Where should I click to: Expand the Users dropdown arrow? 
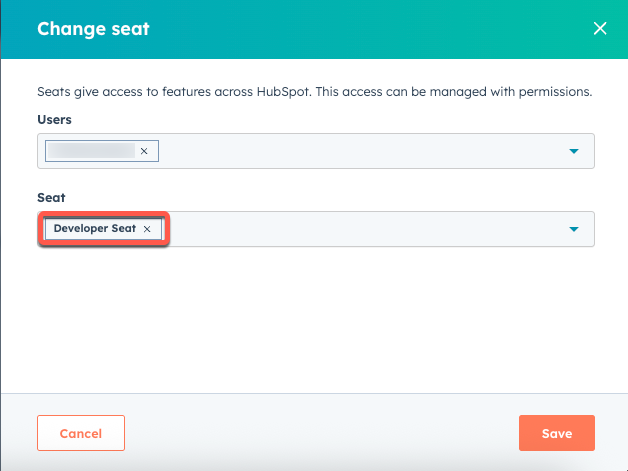[x=574, y=151]
